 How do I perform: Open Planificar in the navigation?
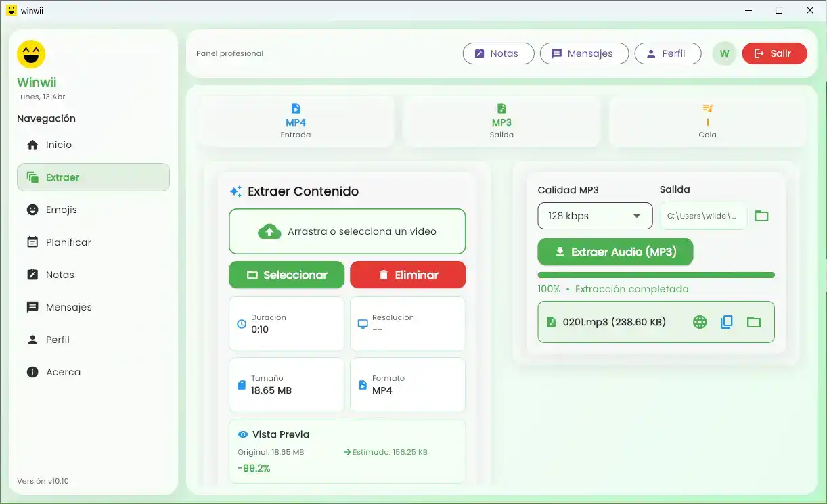coord(93,242)
